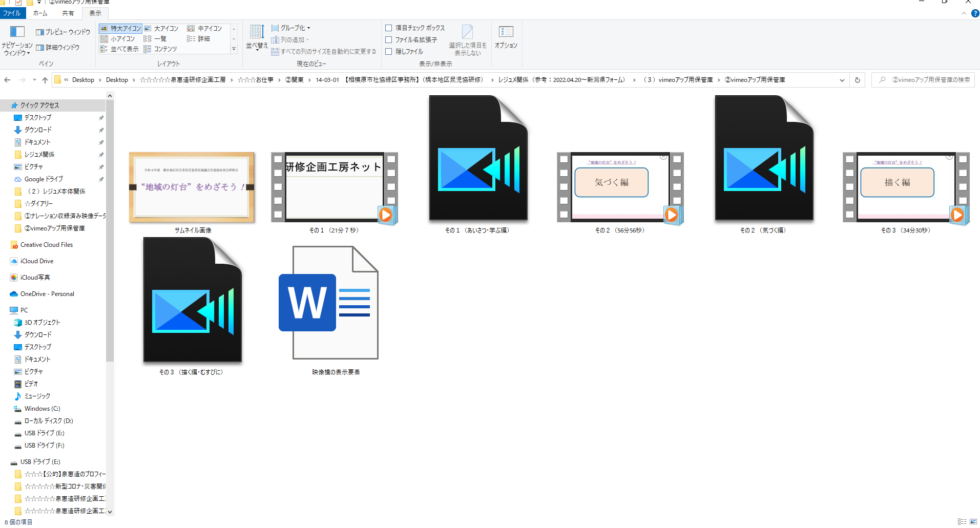The width and height of the screenshot is (980, 528).
Task: Switch to the Home ribbon tab
Action: click(40, 13)
